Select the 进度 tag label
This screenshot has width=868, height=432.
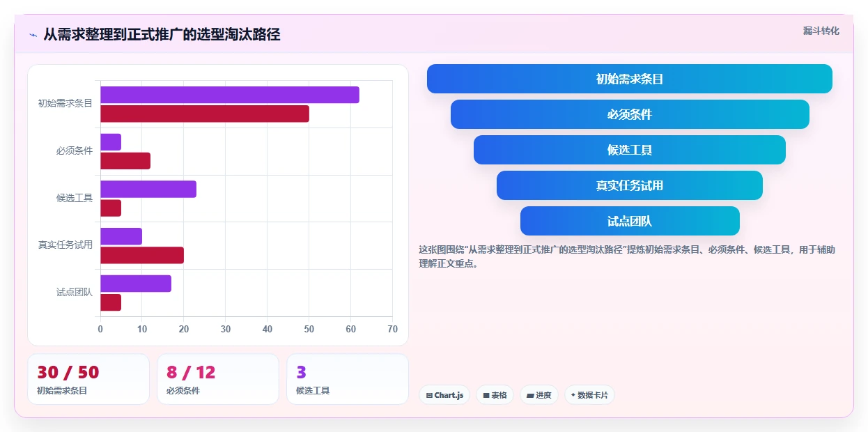tap(543, 395)
